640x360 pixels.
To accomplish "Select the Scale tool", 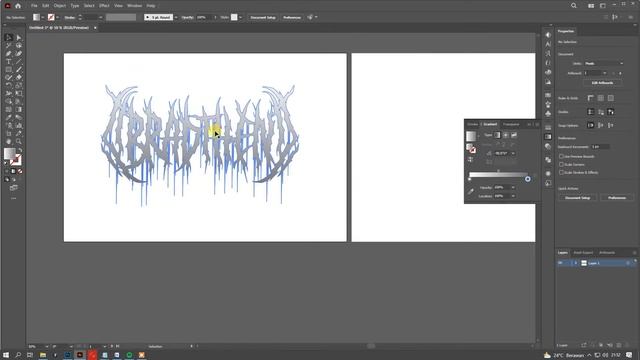I will coord(19,85).
